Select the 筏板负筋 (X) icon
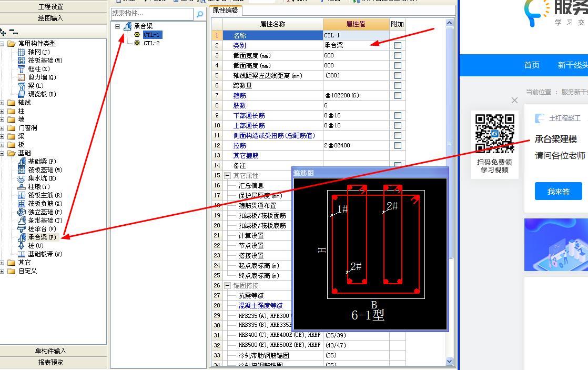 (22, 204)
